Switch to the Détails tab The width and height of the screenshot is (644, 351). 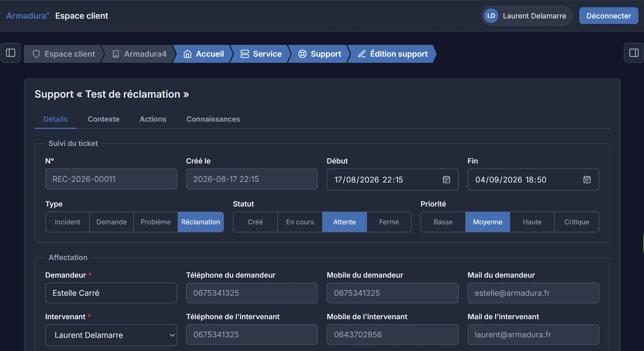pyautogui.click(x=55, y=119)
